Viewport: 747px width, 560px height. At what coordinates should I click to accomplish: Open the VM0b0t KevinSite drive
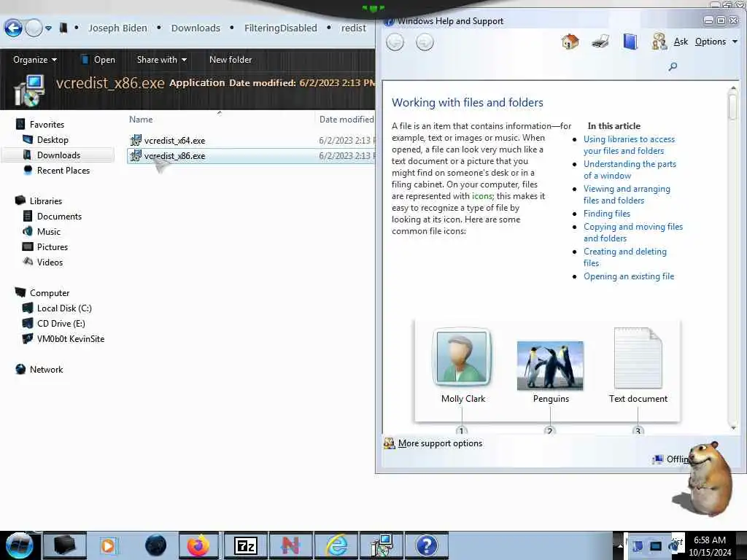71,339
